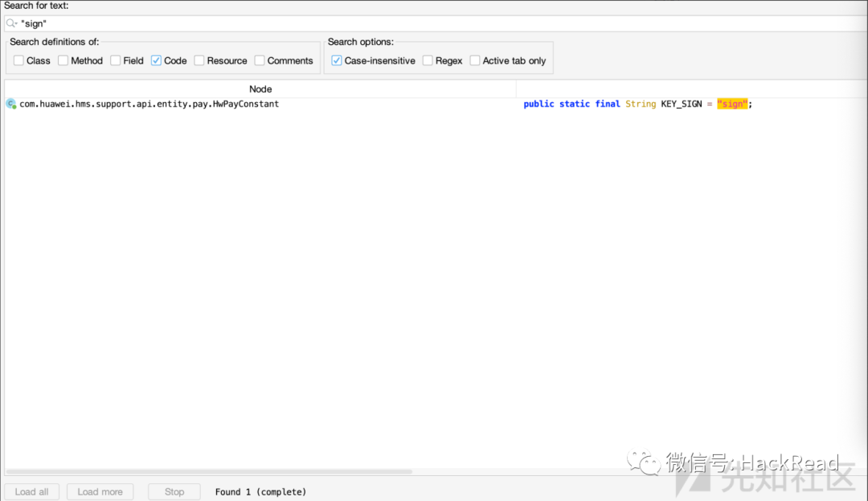Click the Node column header

[x=260, y=89]
